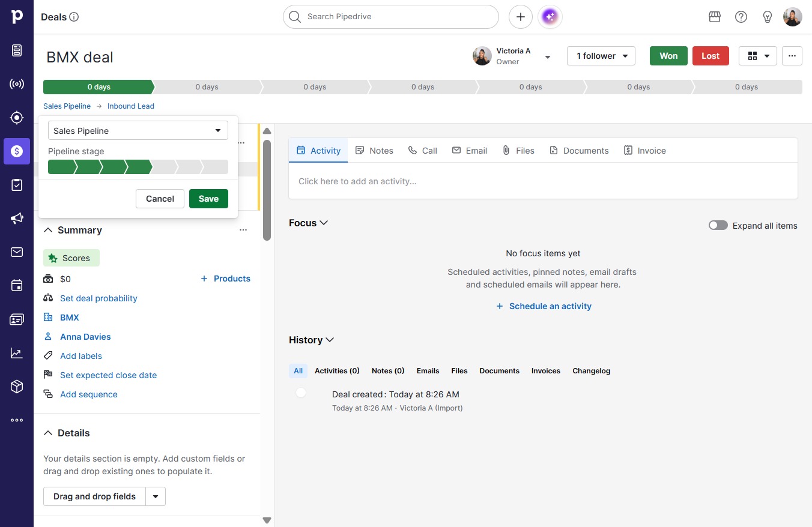Click the Schedule an activity link

pyautogui.click(x=544, y=306)
